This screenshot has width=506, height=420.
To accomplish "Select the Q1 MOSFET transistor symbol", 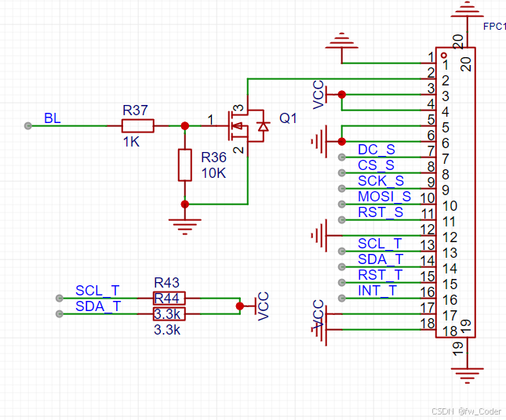I will pos(248,125).
